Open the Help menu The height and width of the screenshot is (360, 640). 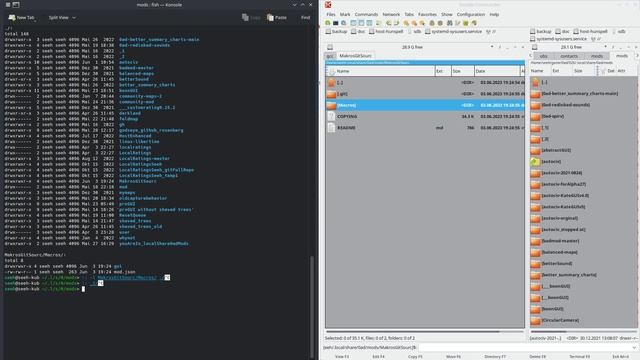coord(494,14)
